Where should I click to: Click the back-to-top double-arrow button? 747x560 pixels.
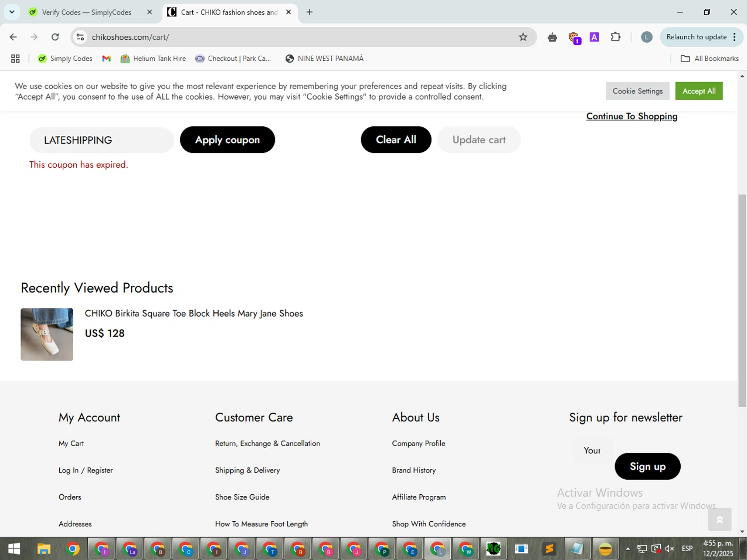[x=719, y=520]
